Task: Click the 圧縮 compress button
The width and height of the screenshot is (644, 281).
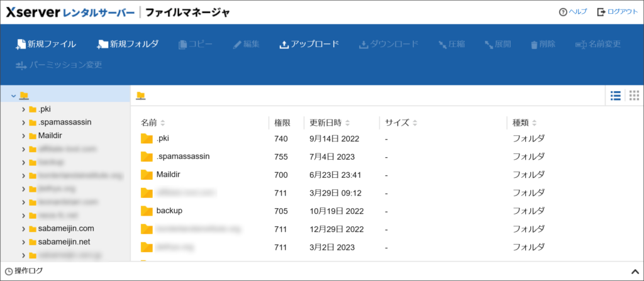Action: (452, 45)
